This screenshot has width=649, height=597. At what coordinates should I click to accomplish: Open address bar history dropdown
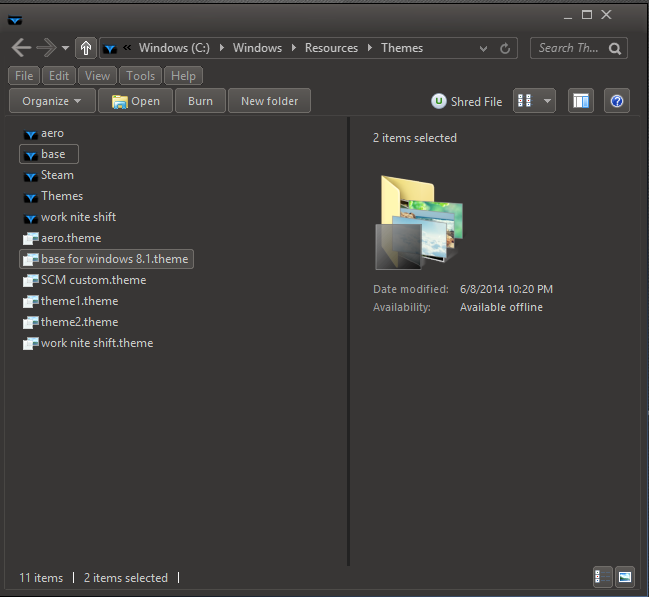pyautogui.click(x=483, y=49)
